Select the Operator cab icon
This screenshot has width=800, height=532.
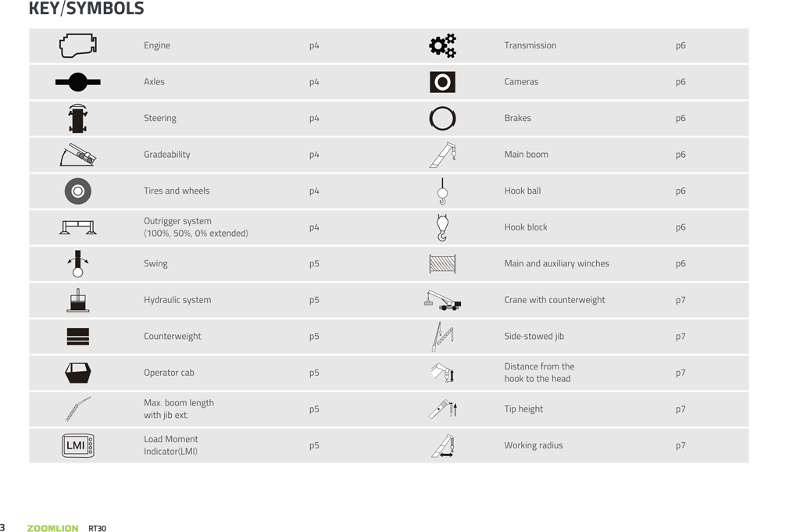tap(78, 373)
